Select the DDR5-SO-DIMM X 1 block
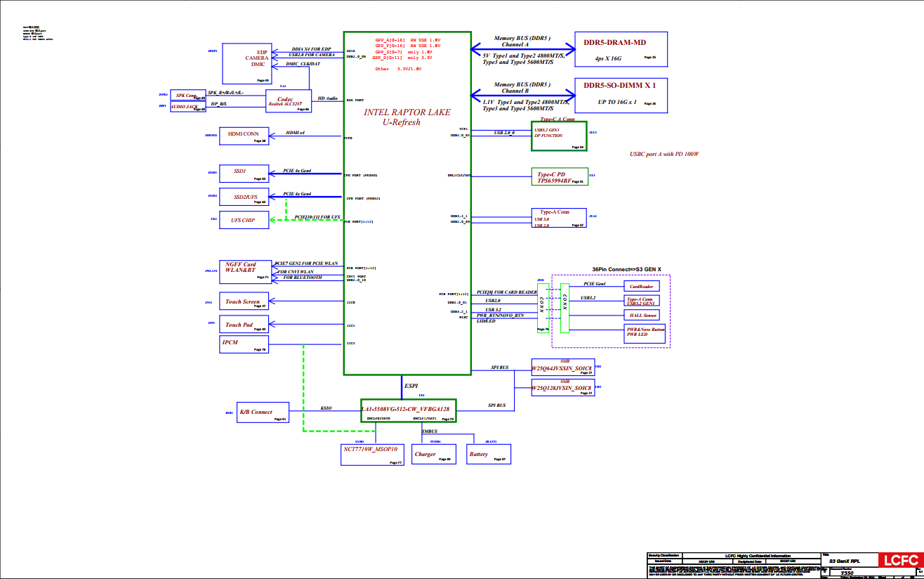924x579 pixels. (620, 96)
